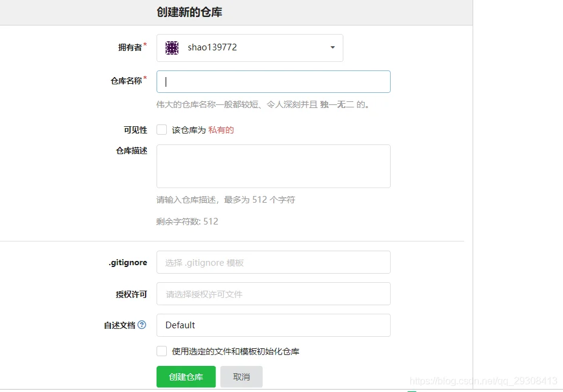Screen dimensions: 563x392
Task: Click the blog.csdn.net watermark link
Action: tap(484, 381)
